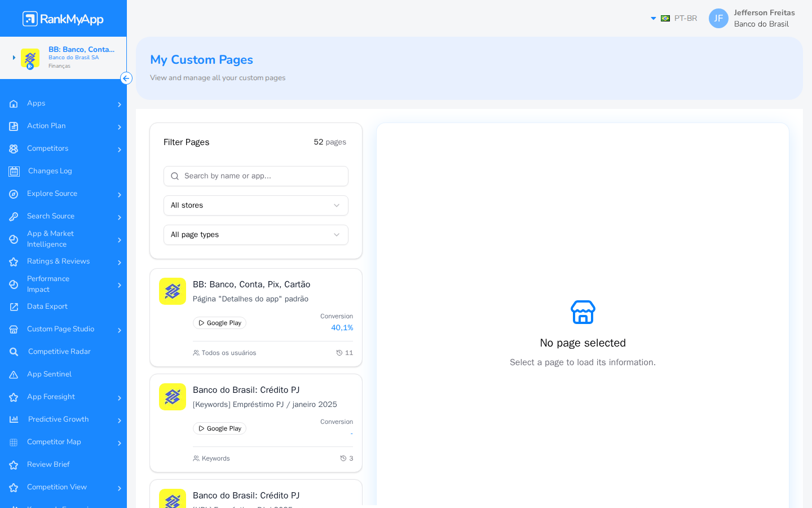Expand the Ratings & Reviews chevron
This screenshot has width=812, height=508.
(x=120, y=262)
